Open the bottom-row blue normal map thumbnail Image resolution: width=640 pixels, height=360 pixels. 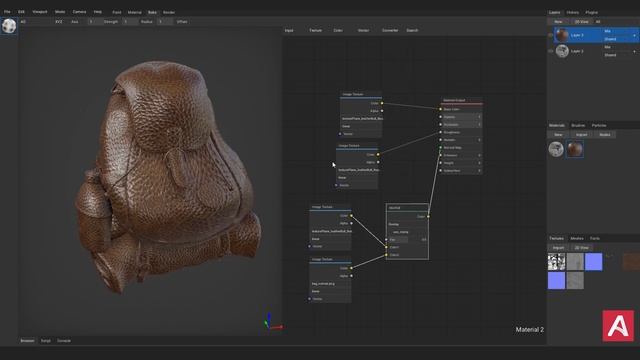click(556, 281)
